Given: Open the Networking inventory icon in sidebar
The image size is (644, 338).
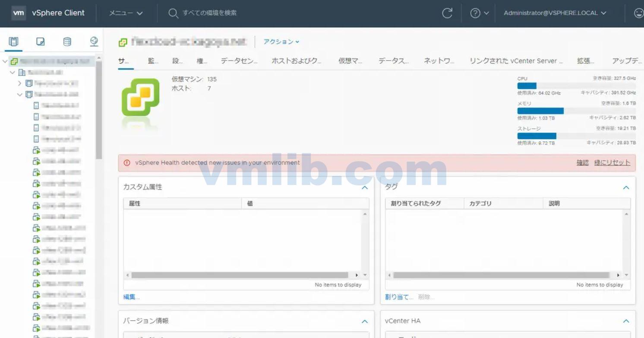Looking at the screenshot, I should [95, 41].
